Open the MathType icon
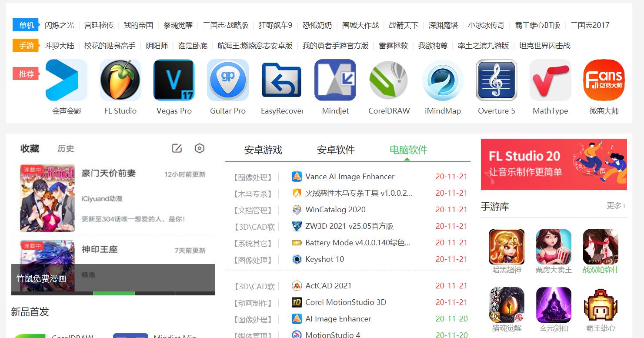The image size is (644, 338). pyautogui.click(x=550, y=80)
